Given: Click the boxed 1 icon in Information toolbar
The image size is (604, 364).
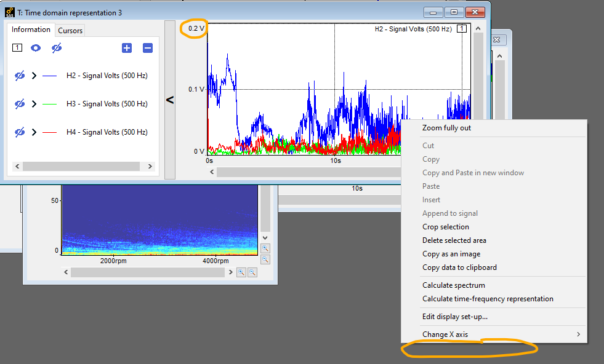Looking at the screenshot, I should click(x=17, y=48).
